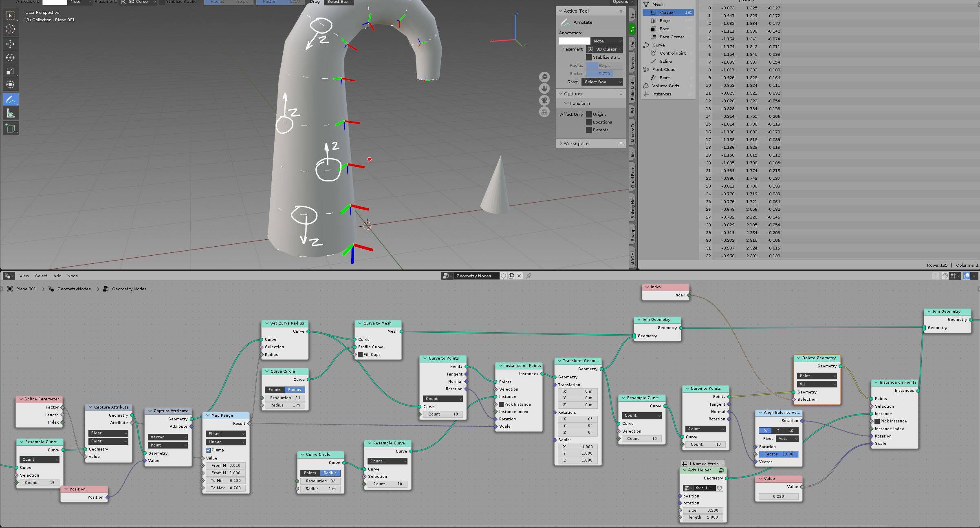
Task: Open Delete Geometry Point domain dropdown
Action: (x=817, y=376)
